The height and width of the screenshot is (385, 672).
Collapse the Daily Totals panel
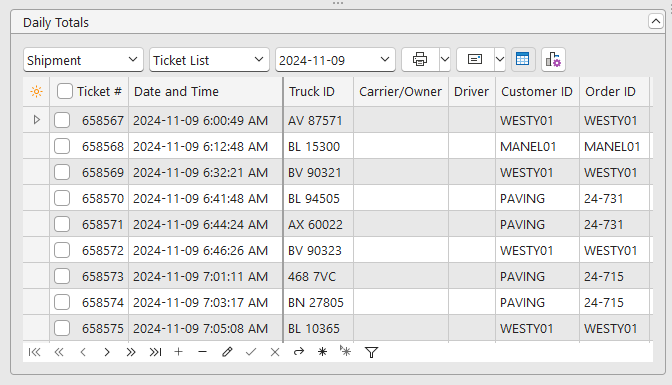point(656,21)
